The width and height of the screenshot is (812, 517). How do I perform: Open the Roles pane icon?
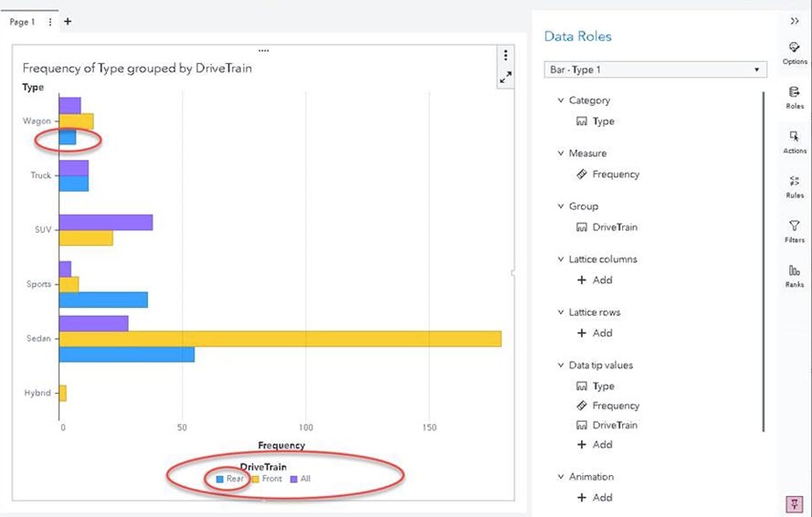tap(795, 92)
